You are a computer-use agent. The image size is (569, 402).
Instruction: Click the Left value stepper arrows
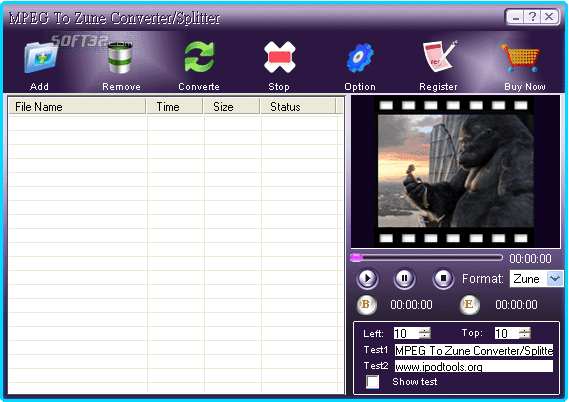[425, 333]
